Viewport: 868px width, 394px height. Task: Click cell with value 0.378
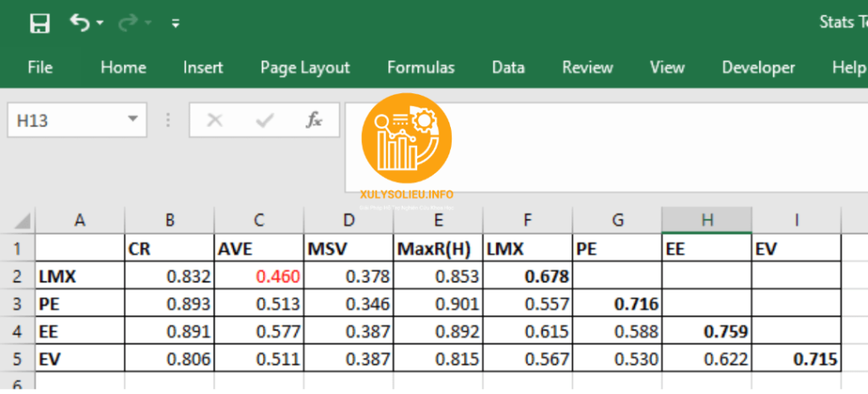(x=348, y=276)
